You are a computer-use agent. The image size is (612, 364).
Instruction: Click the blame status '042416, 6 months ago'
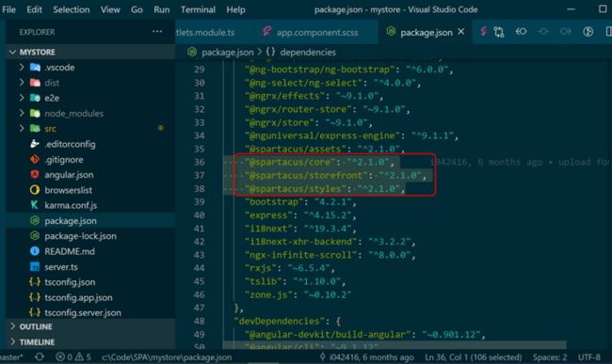(x=367, y=357)
